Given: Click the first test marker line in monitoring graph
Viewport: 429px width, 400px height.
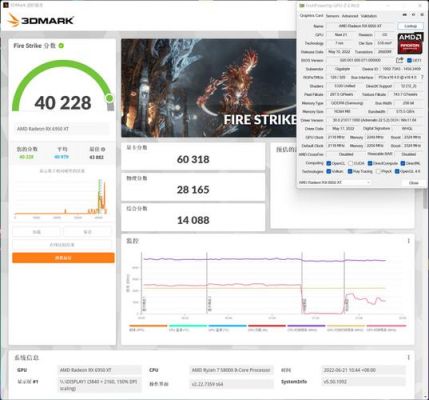Looking at the screenshot, I should 143,283.
